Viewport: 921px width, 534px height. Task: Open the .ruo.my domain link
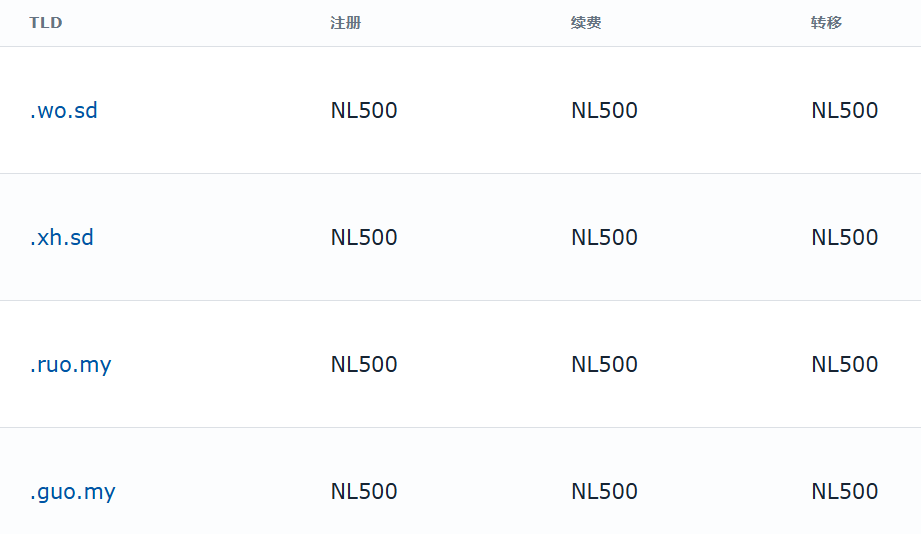click(x=70, y=365)
